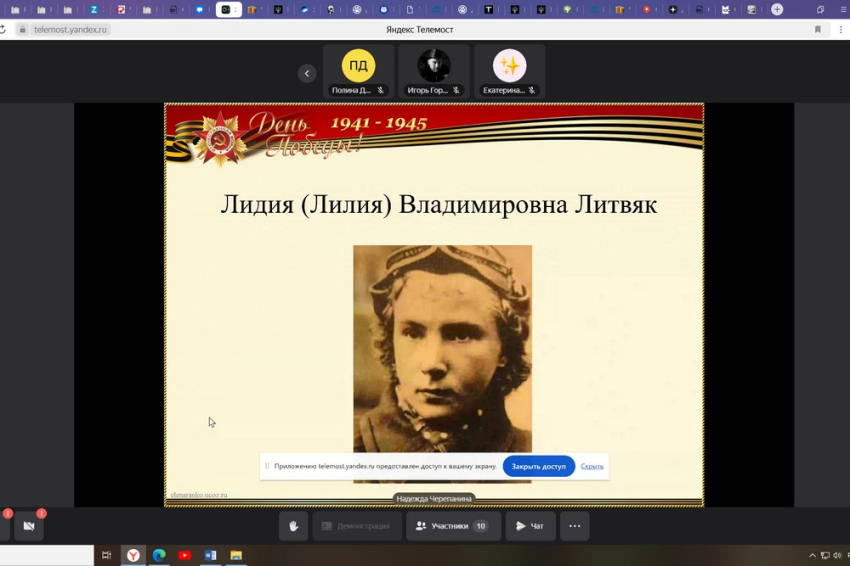Open the three-dot more options menu

574,526
